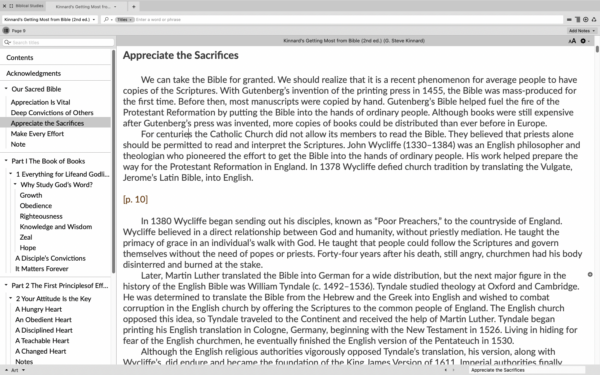Open the Titles search field dropdown
600x375 pixels.
[125, 20]
